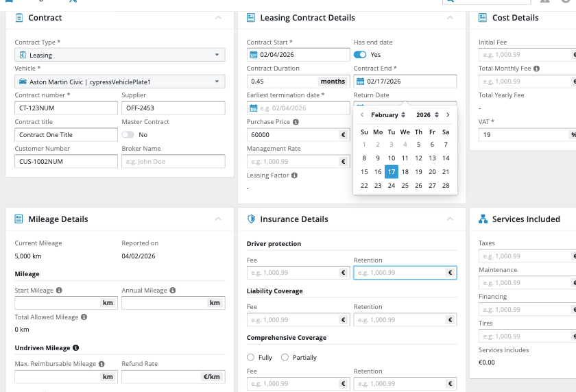Select Partially comprehensive coverage option

pyautogui.click(x=285, y=358)
